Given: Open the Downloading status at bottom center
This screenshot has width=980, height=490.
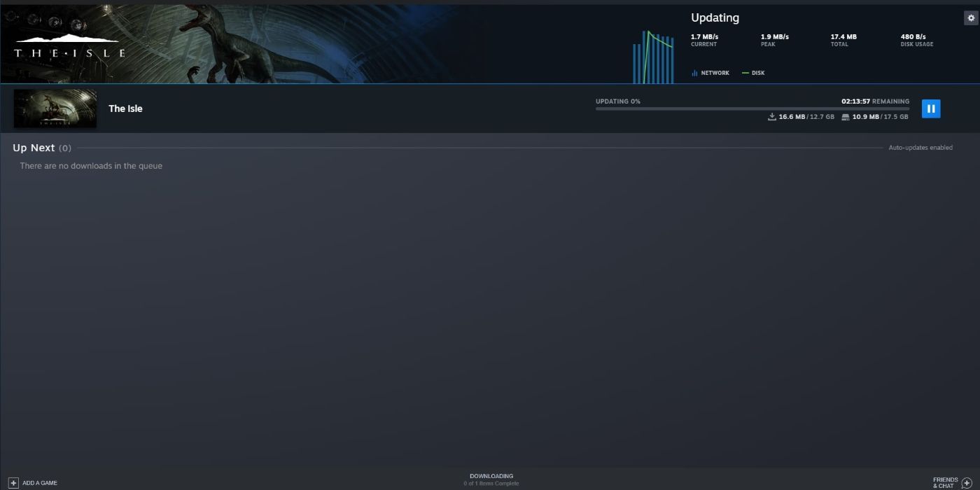Looking at the screenshot, I should click(491, 479).
